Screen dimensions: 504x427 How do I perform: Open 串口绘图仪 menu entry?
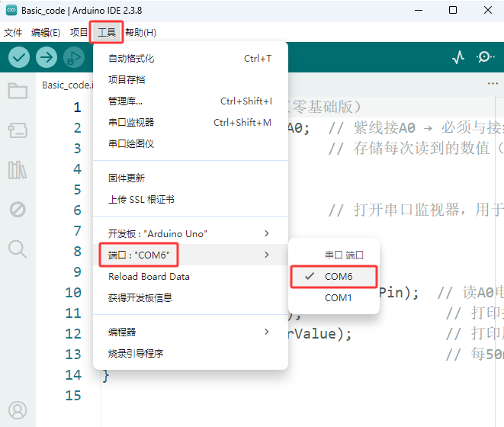[x=191, y=143]
